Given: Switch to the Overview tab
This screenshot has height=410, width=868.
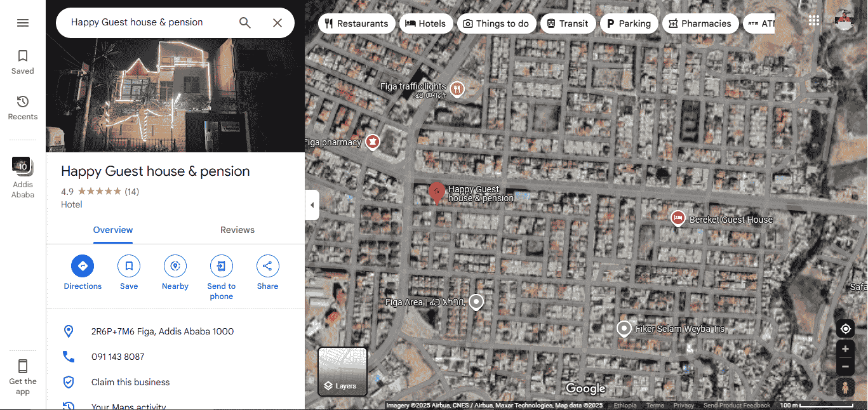Looking at the screenshot, I should click(x=113, y=230).
